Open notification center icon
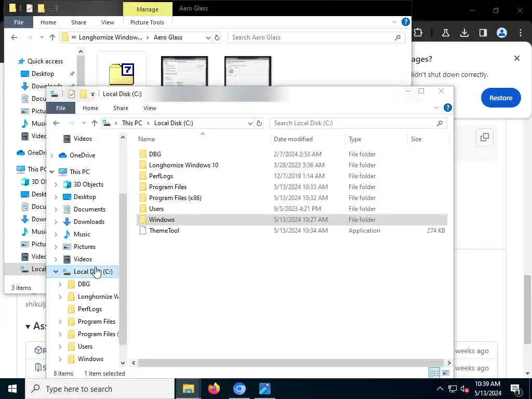The image size is (532, 399). [515, 389]
